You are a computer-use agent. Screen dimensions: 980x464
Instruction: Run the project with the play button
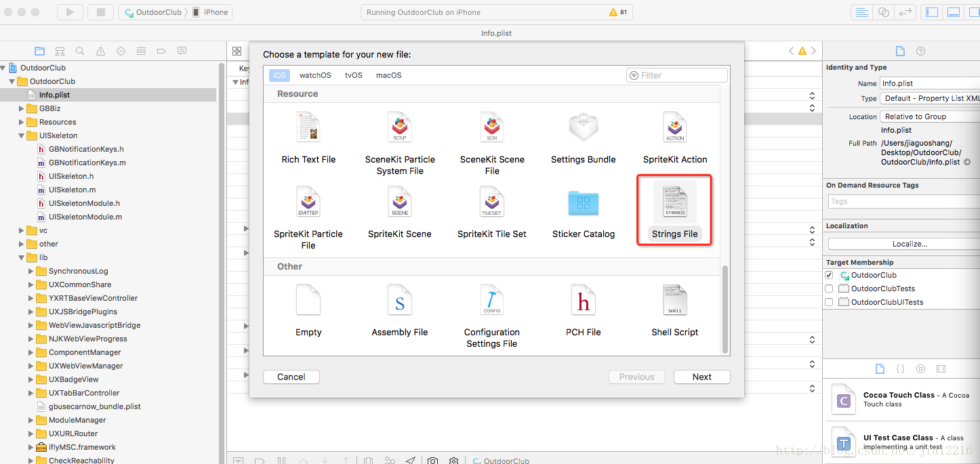click(x=70, y=12)
